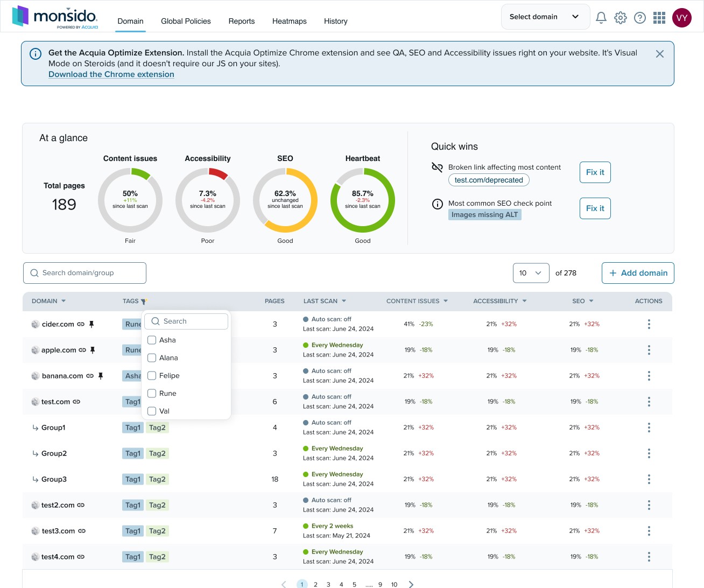The image size is (704, 588).
Task: Open the Reports tab
Action: pos(242,22)
